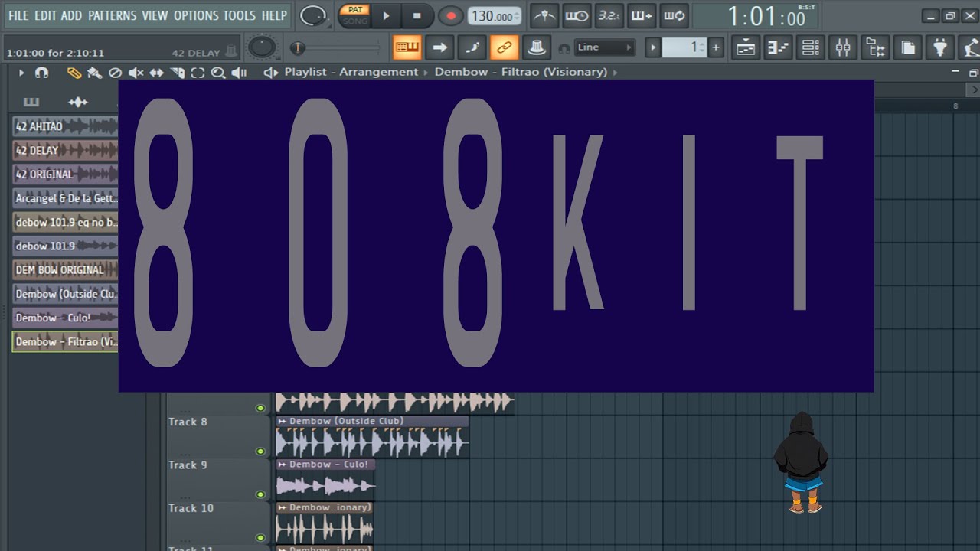Add a new pattern with the plus button
Screen dimensions: 980x551
pyautogui.click(x=716, y=47)
